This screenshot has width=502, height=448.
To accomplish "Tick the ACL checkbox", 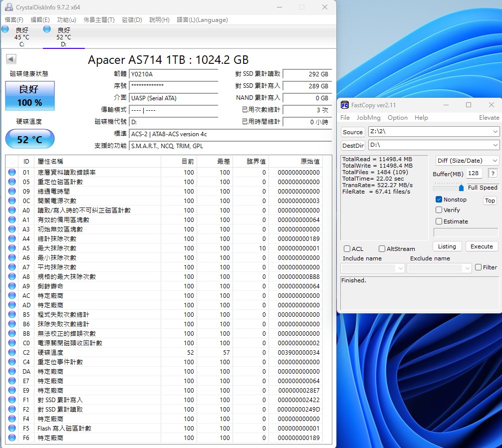I will tap(347, 248).
